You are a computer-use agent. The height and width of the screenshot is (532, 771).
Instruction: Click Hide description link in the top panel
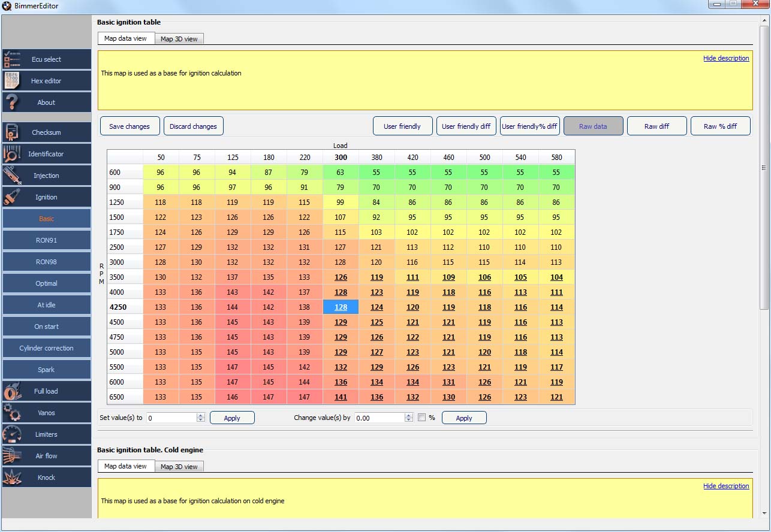point(725,58)
